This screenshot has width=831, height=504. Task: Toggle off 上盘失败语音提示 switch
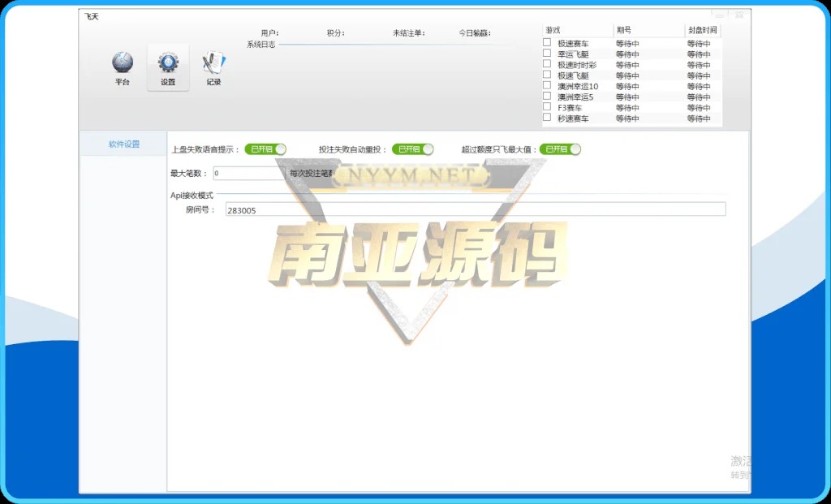click(x=265, y=149)
